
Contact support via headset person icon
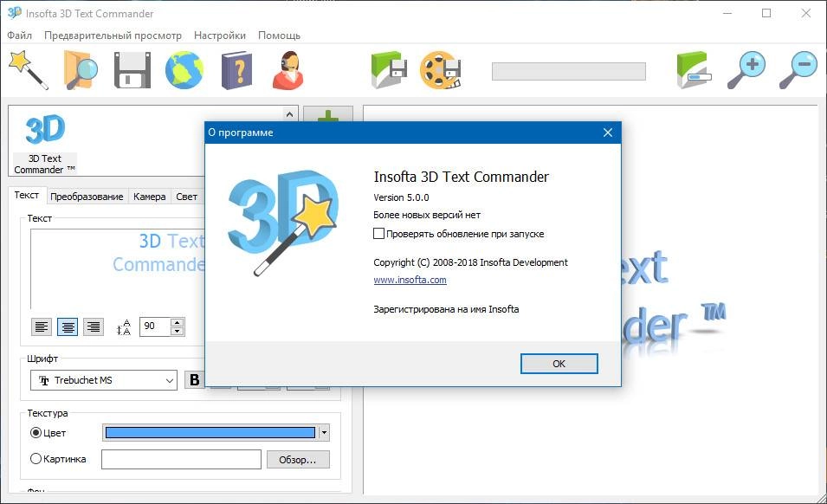[288, 69]
